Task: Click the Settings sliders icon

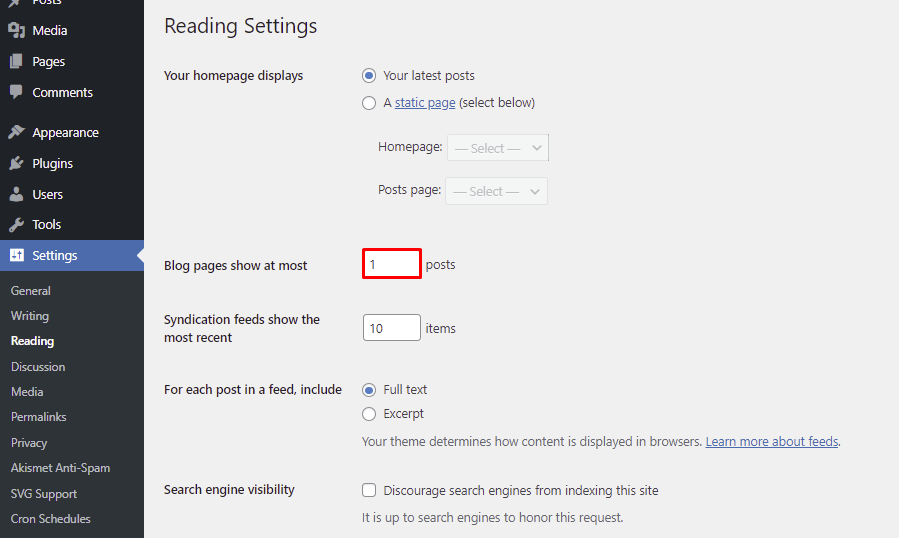Action: tap(16, 255)
